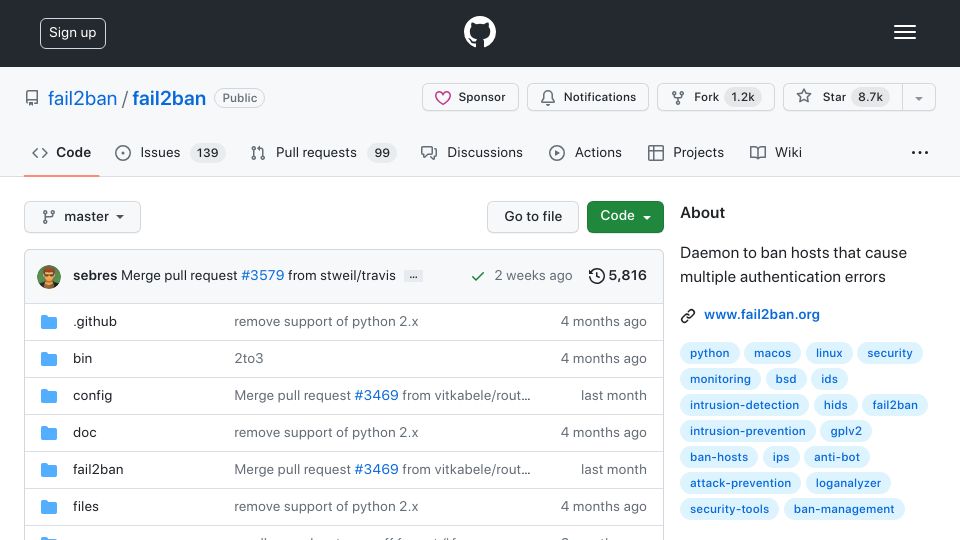
Task: Select the security-tools topic tag
Action: [729, 509]
